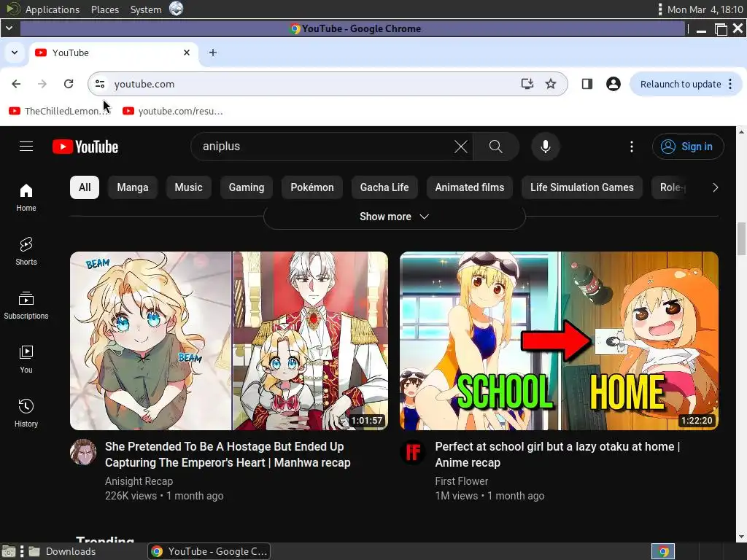The image size is (747, 560).
Task: Select the Manga filter chip
Action: [133, 187]
